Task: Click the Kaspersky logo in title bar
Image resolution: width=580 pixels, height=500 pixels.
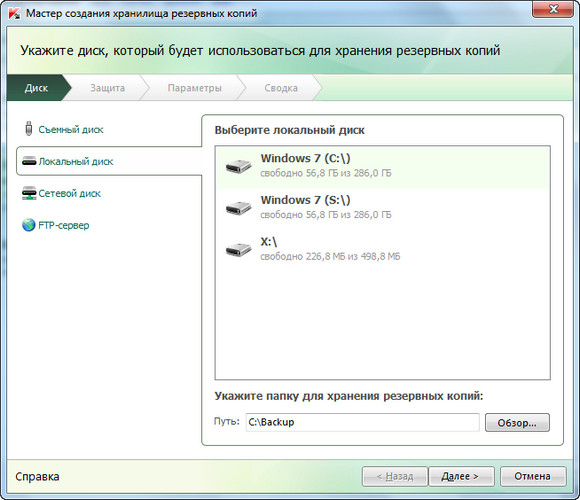Action: [14, 13]
